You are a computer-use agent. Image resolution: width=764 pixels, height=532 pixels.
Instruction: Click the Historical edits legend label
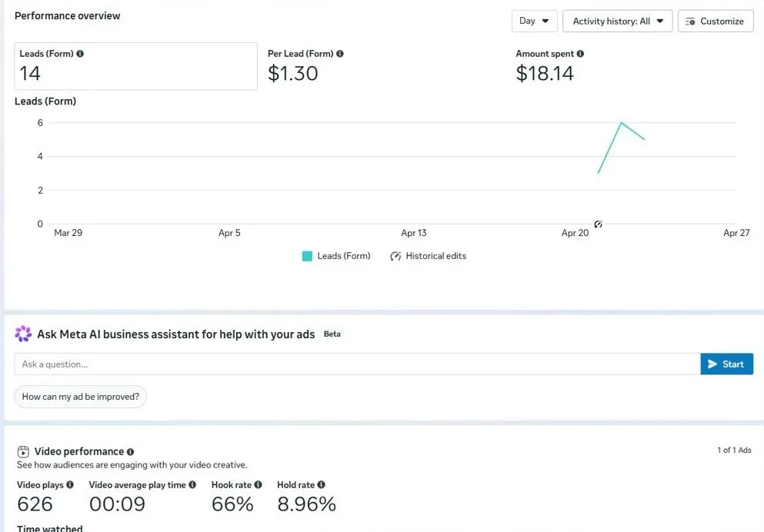pos(435,256)
